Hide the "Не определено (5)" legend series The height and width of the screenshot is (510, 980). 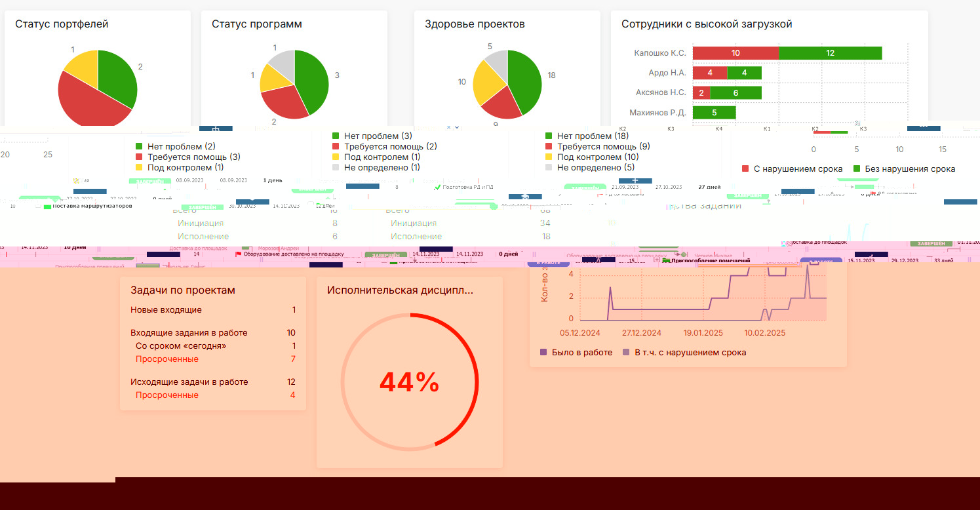(x=589, y=168)
